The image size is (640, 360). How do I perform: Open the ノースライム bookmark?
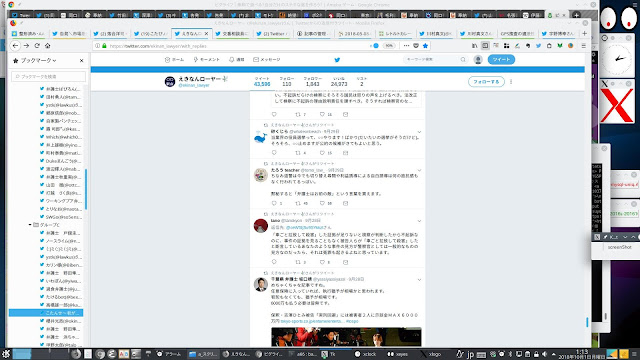click(61, 241)
